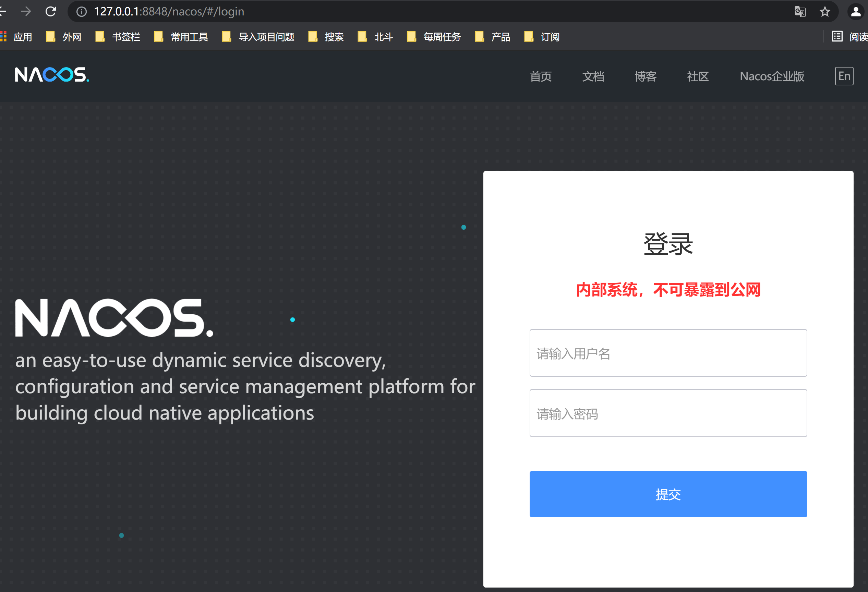868x592 pixels.
Task: Click the forward navigation arrow
Action: (26, 12)
